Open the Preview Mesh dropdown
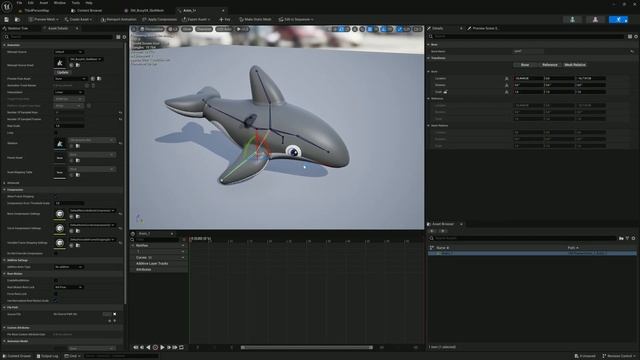This screenshot has width=640, height=360. click(x=43, y=19)
